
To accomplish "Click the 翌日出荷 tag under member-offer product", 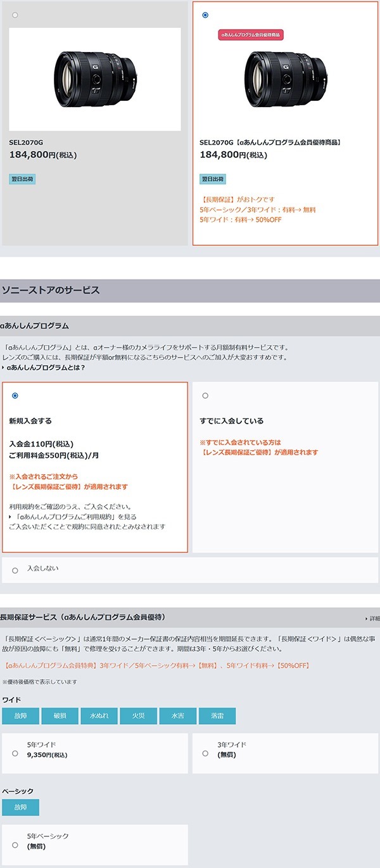I will click(x=213, y=179).
